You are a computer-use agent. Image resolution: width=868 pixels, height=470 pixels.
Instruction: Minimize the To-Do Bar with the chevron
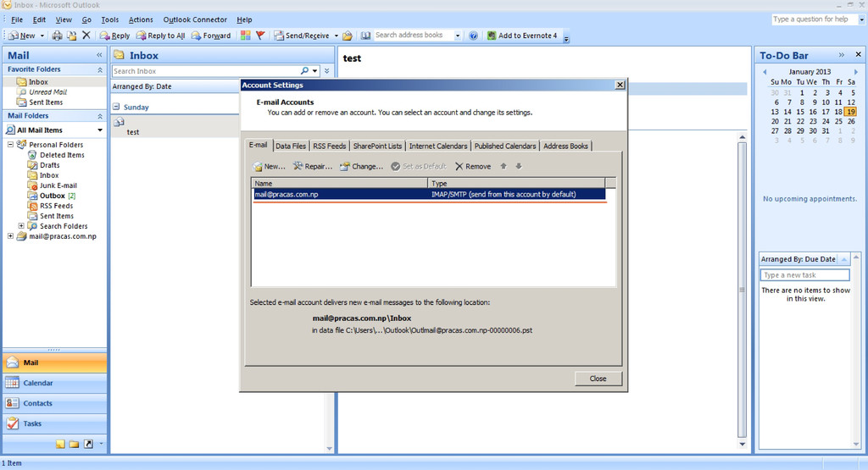(842, 55)
